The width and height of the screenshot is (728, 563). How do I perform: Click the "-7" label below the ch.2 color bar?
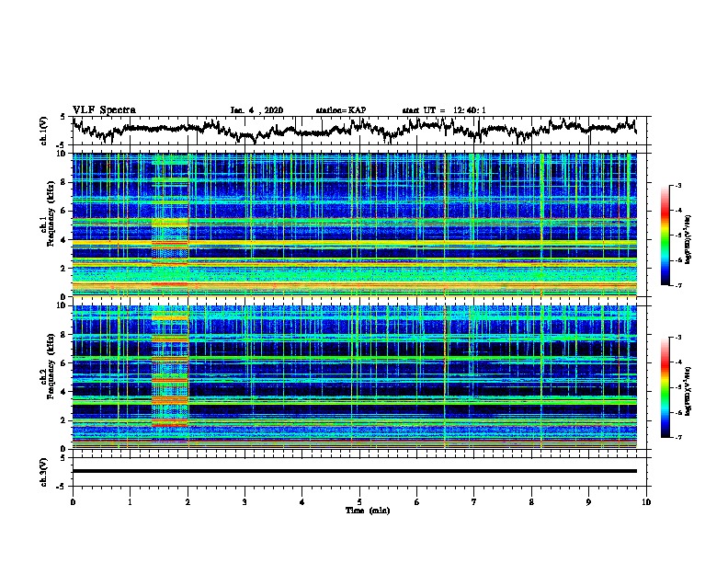pos(678,438)
